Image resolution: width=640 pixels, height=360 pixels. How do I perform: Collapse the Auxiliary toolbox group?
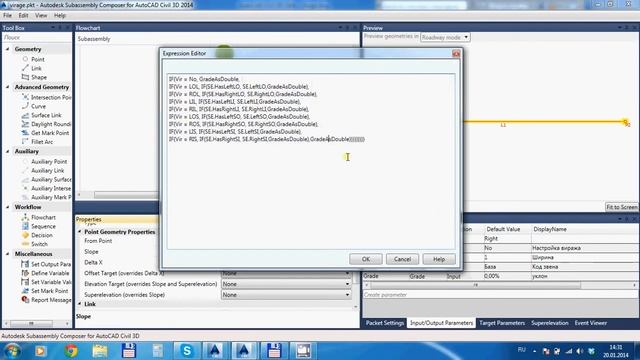[x=8, y=151]
